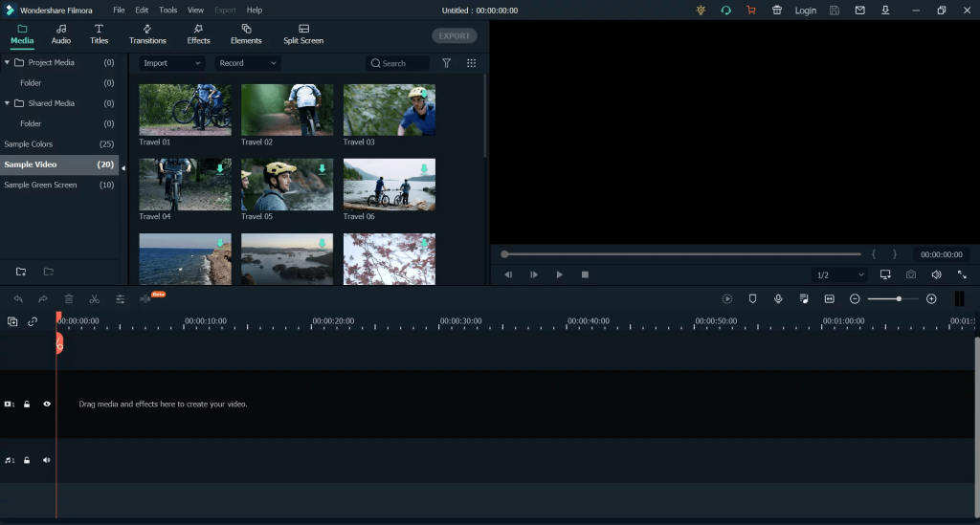Click the scissors split icon in timeline toolbar
This screenshot has height=525, width=980.
tap(94, 299)
